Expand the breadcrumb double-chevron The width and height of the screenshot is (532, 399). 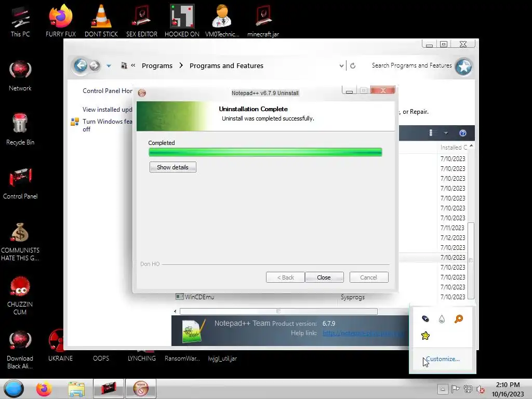tap(133, 65)
